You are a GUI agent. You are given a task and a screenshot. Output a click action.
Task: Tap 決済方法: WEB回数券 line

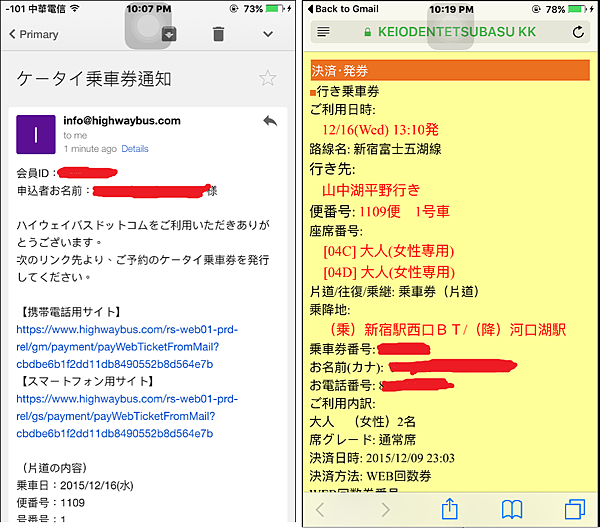[370, 476]
